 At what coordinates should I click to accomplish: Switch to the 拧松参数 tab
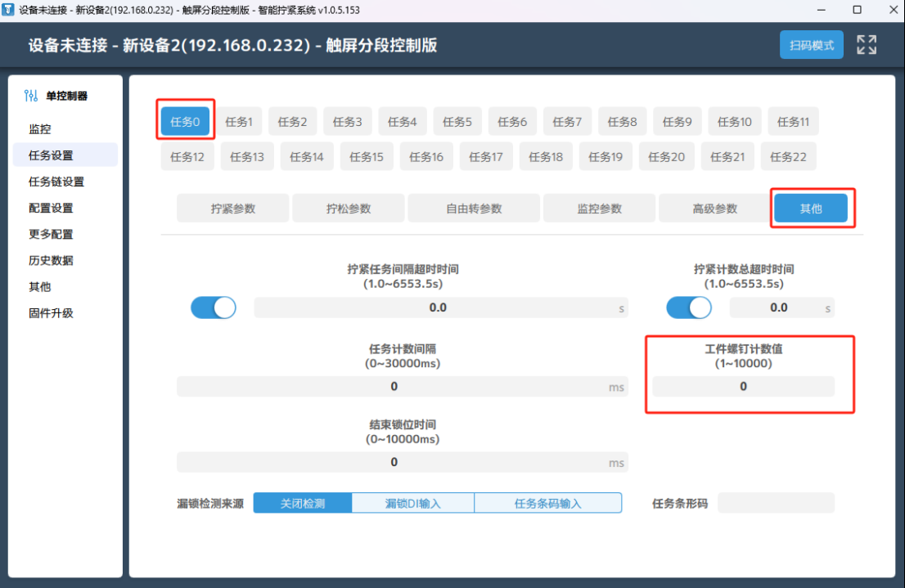tap(348, 209)
